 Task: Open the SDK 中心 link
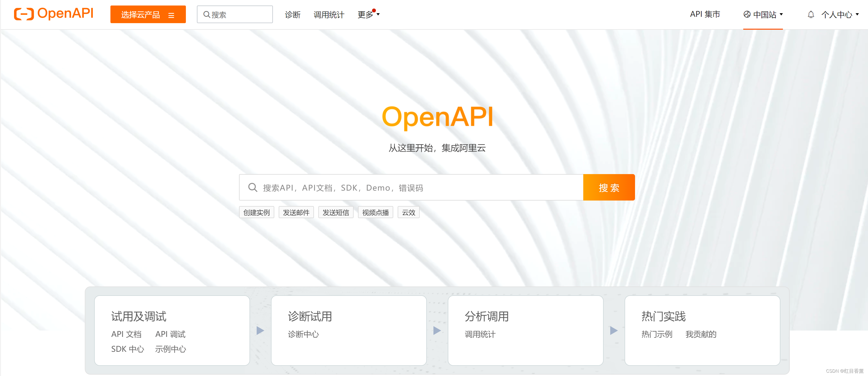click(x=128, y=349)
